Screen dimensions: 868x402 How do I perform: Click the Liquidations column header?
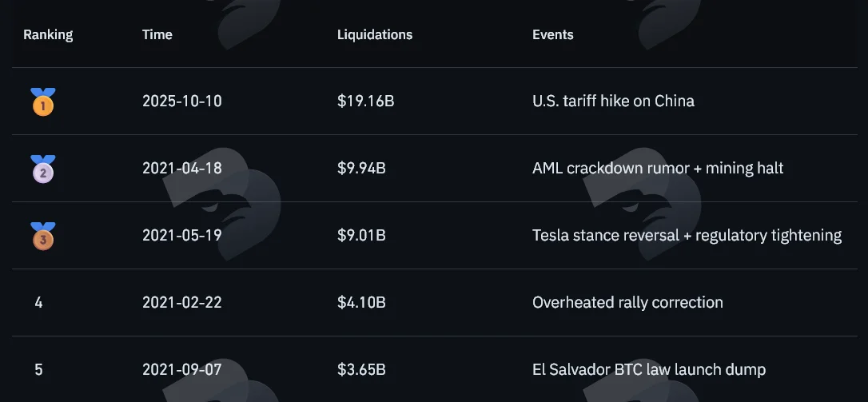[375, 35]
